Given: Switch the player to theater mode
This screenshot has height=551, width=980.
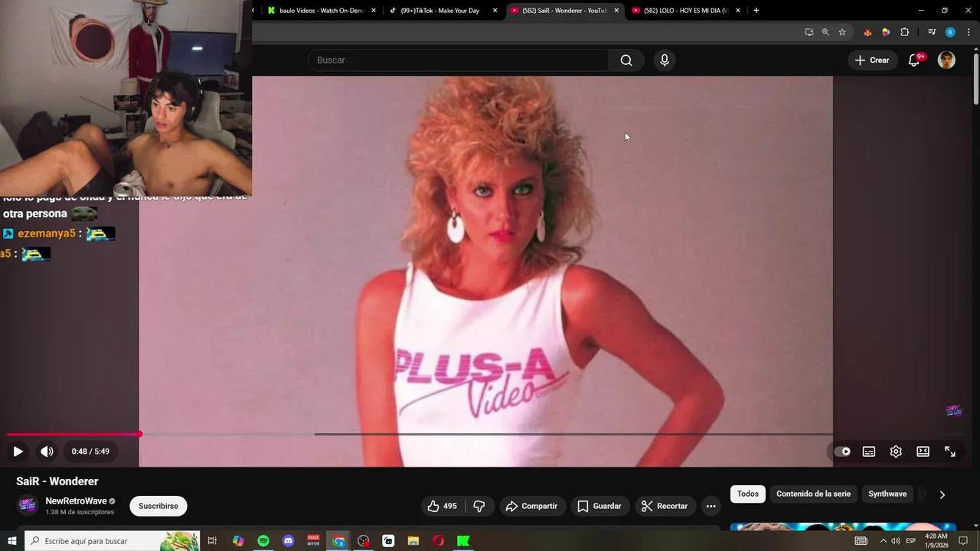Looking at the screenshot, I should point(923,452).
